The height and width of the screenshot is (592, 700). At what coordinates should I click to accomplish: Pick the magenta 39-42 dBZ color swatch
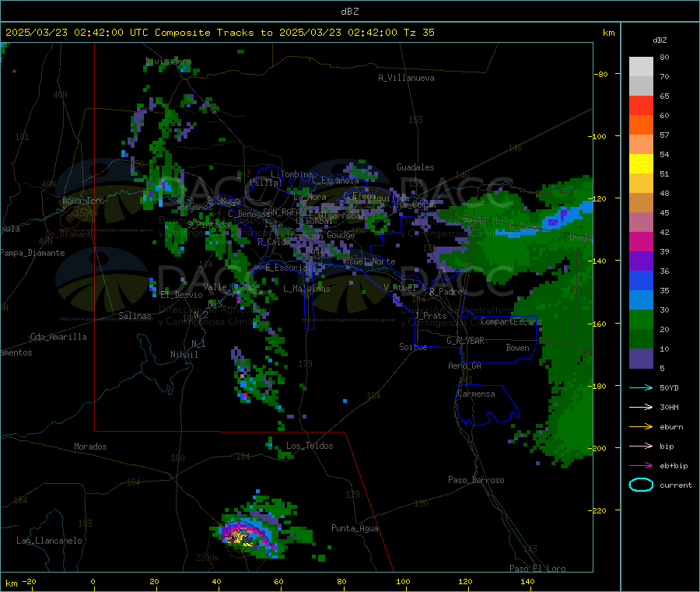[641, 241]
